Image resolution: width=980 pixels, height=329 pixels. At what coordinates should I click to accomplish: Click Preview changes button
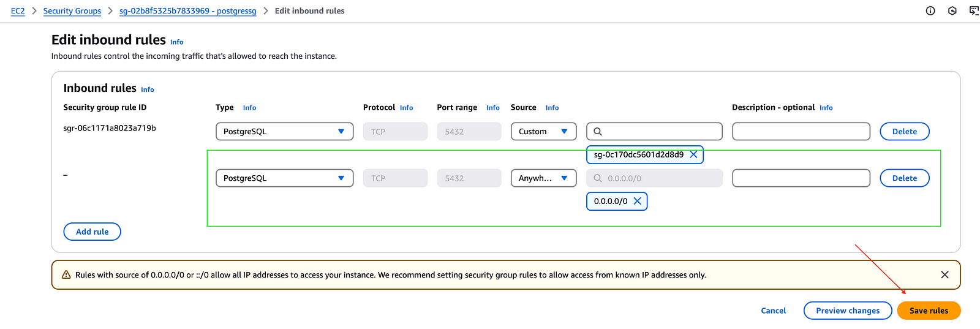[x=848, y=311]
